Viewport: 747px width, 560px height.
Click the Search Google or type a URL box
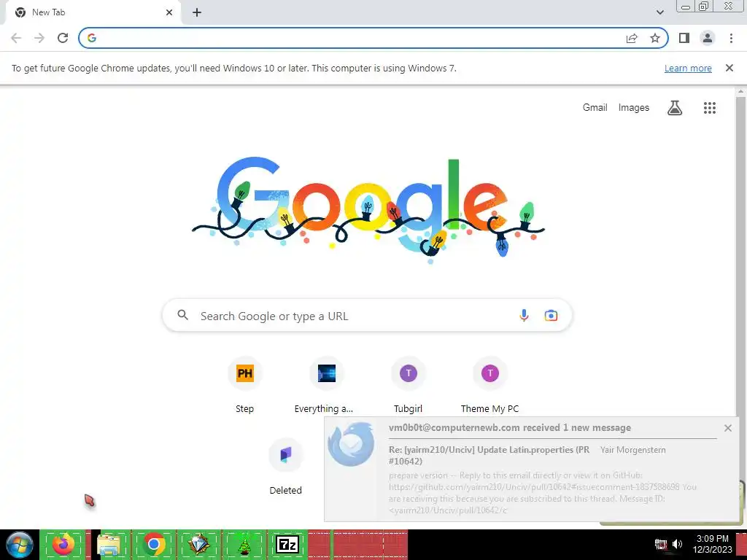coord(368,315)
